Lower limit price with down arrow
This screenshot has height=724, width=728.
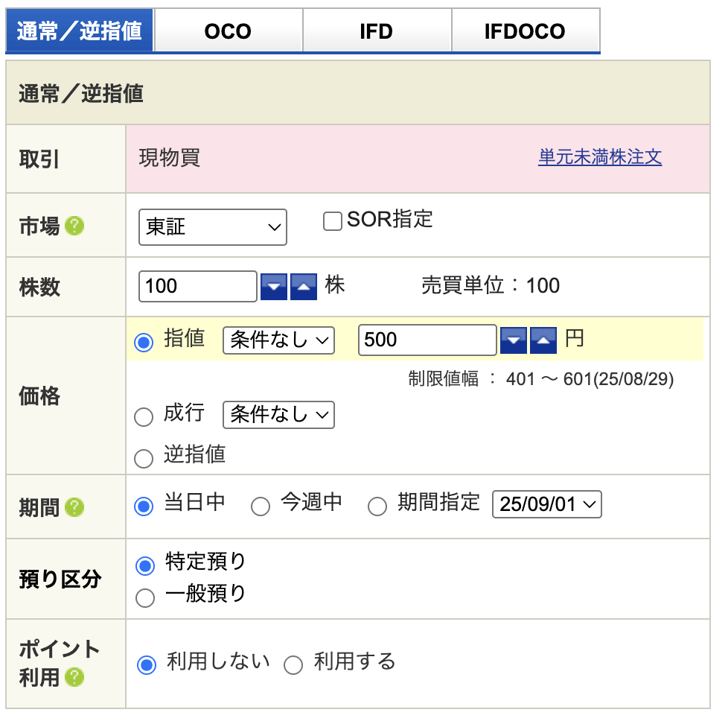[x=514, y=340]
